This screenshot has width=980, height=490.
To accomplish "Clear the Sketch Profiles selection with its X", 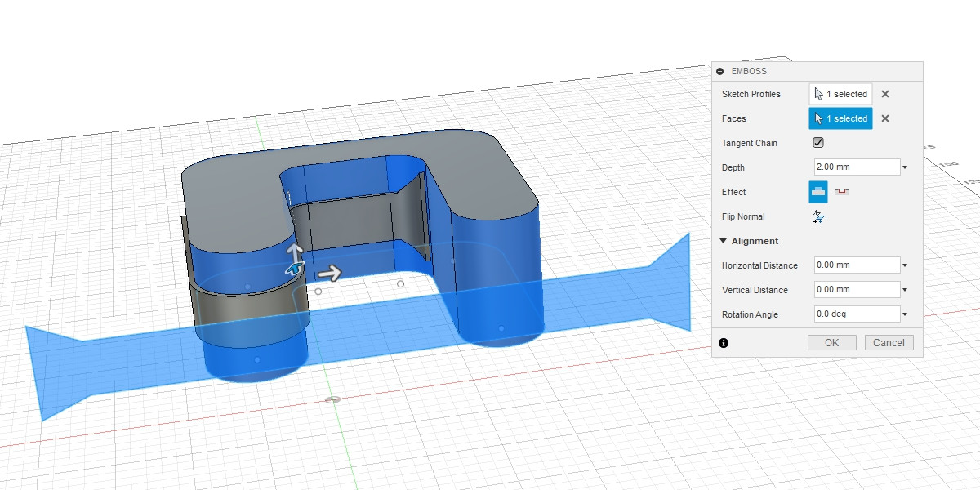I will [x=884, y=93].
